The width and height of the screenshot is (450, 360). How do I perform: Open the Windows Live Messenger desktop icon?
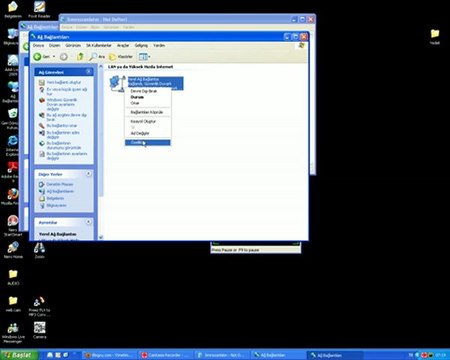pos(13,333)
